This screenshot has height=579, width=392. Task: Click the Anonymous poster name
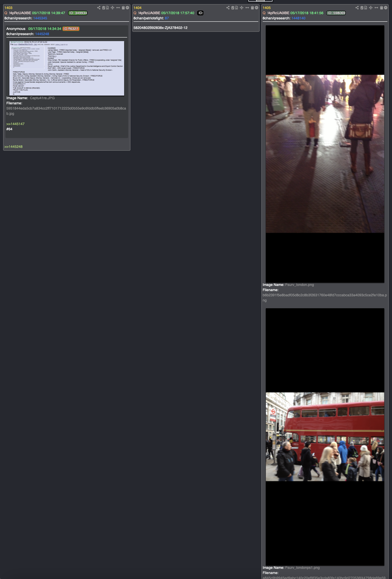pyautogui.click(x=16, y=29)
